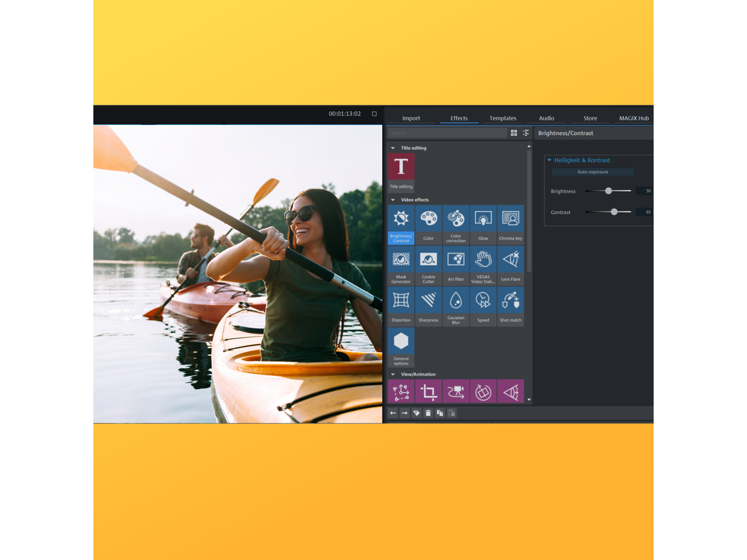Switch effects list to list view

[x=526, y=133]
